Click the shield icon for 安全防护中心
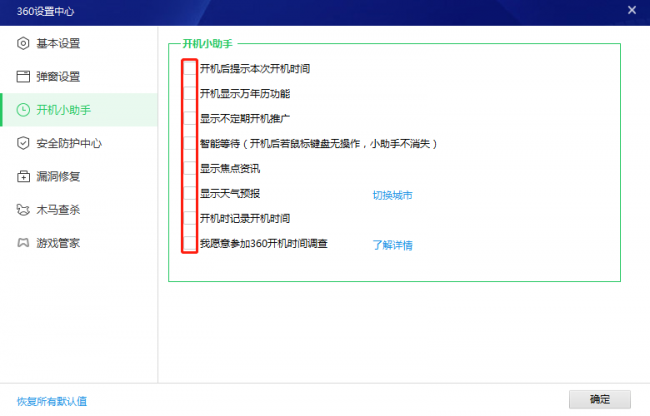Screen dimensions: 650x416 point(23,143)
